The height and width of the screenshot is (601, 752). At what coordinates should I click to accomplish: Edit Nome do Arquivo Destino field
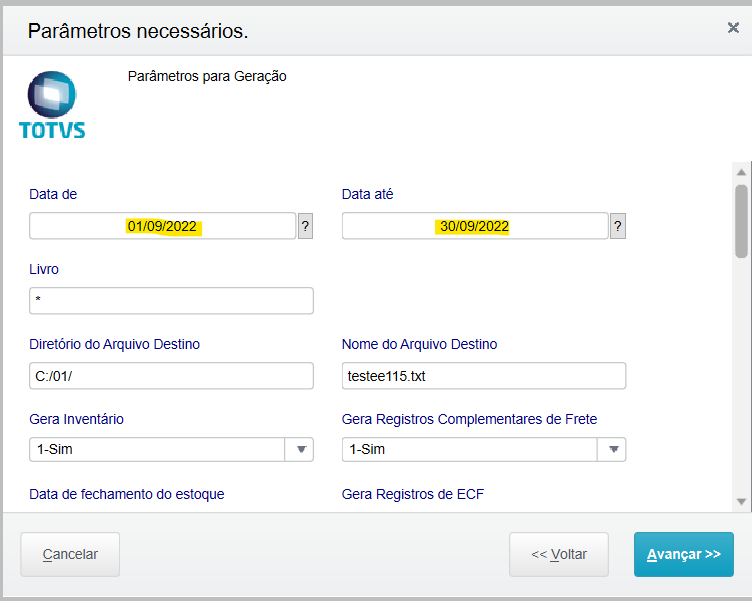coord(483,376)
